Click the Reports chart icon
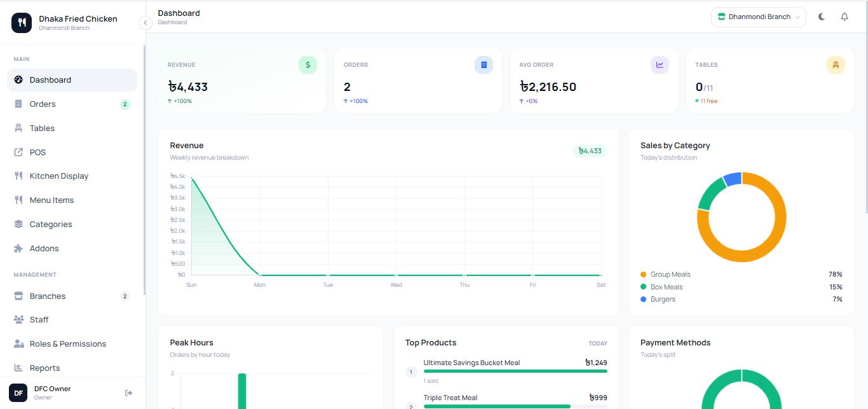This screenshot has width=868, height=409. pos(18,368)
